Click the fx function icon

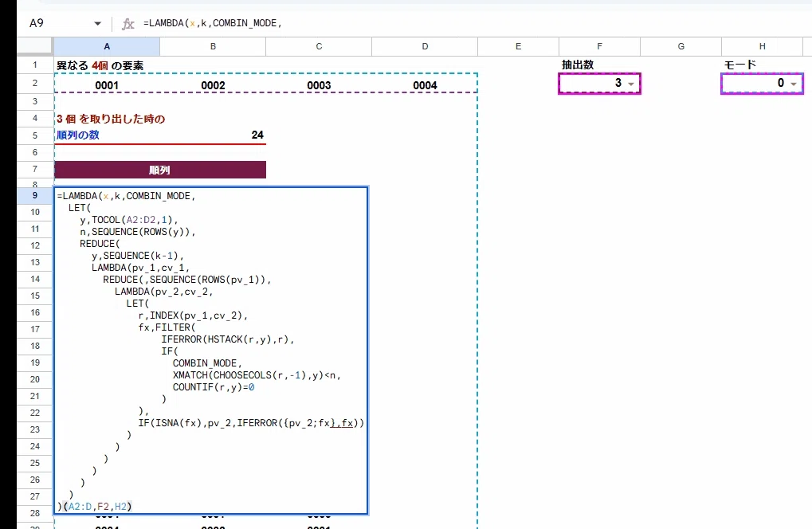tap(128, 24)
